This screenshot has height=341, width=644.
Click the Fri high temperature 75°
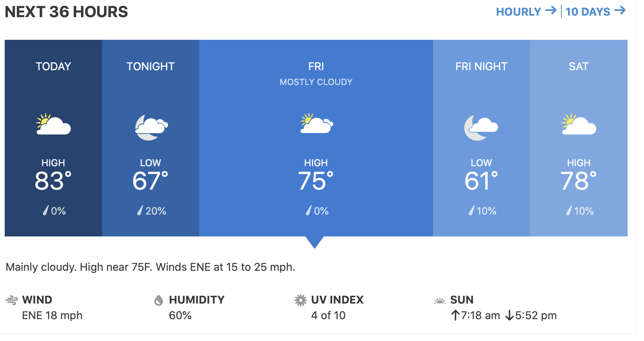(316, 181)
